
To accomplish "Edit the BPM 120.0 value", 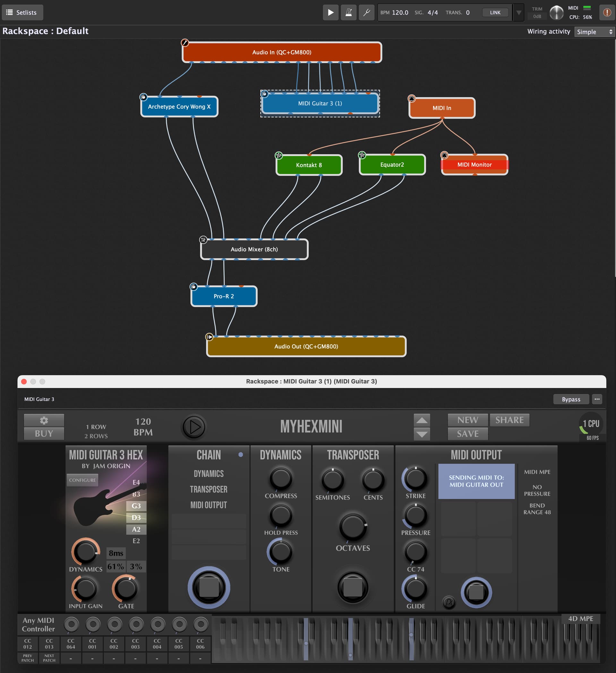I will pyautogui.click(x=400, y=13).
